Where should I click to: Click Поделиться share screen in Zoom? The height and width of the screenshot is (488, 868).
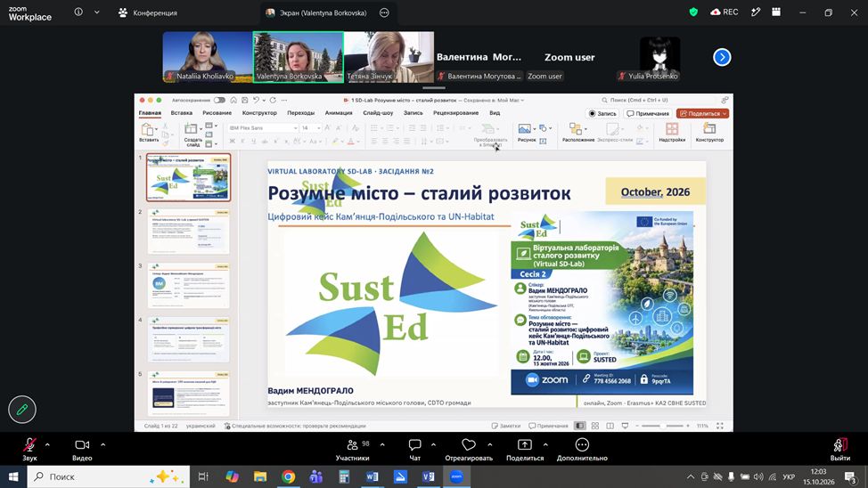pyautogui.click(x=525, y=450)
